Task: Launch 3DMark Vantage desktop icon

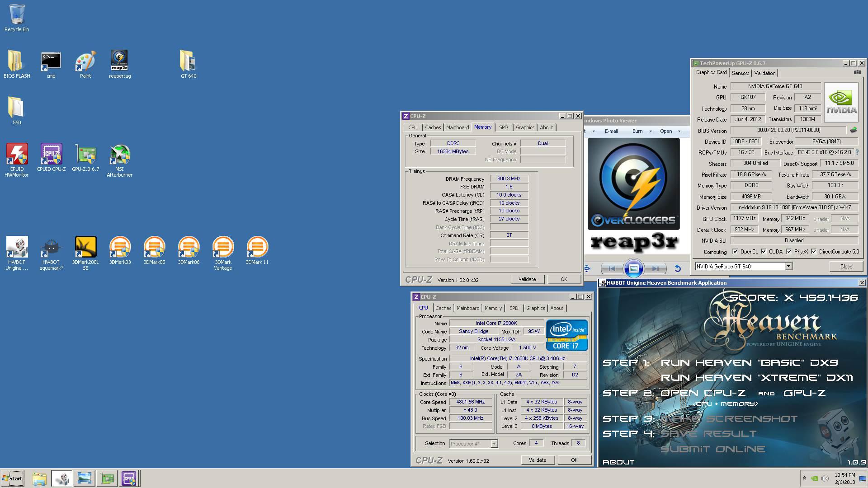Action: click(223, 253)
